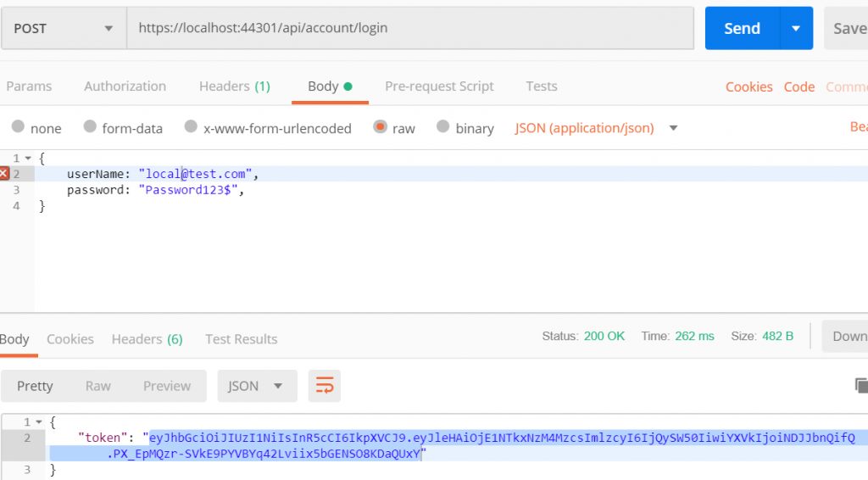
Task: Open the Send button dropdown arrow
Action: click(795, 28)
